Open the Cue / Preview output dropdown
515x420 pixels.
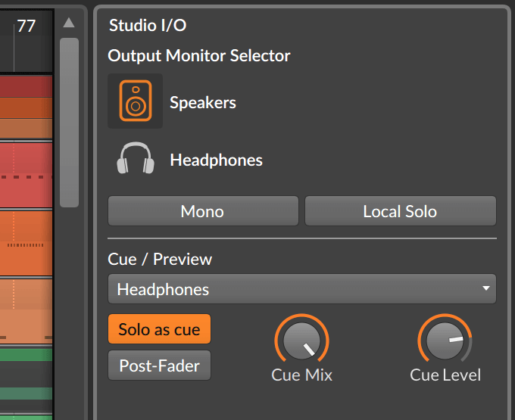302,289
